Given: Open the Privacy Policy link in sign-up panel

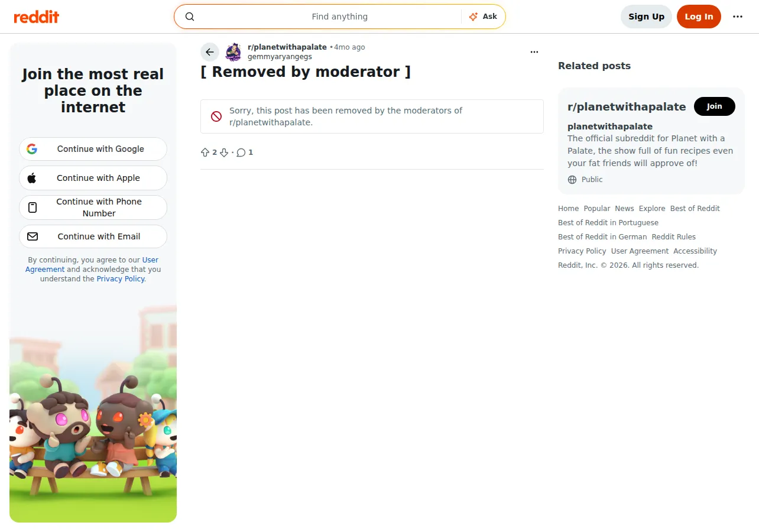Looking at the screenshot, I should pyautogui.click(x=121, y=279).
